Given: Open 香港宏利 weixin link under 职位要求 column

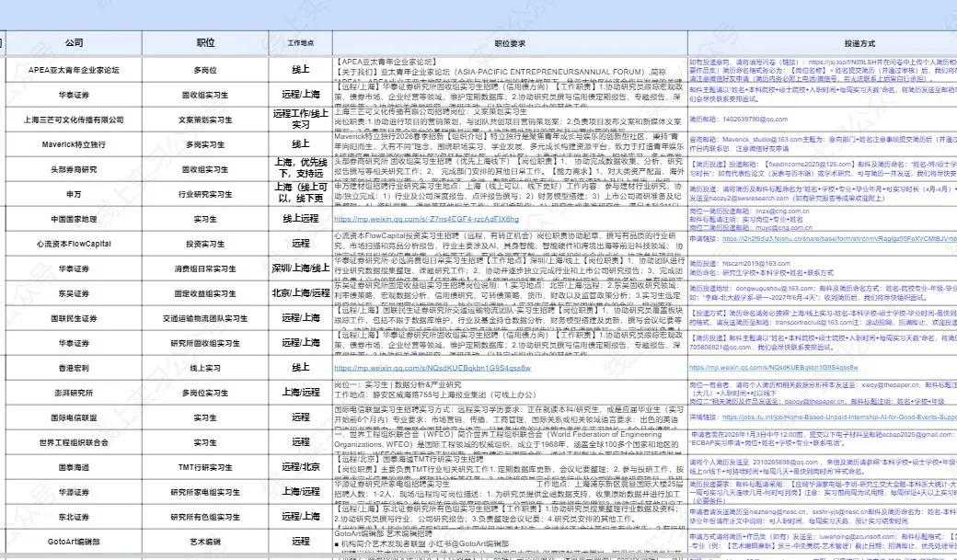Looking at the screenshot, I should [432, 368].
